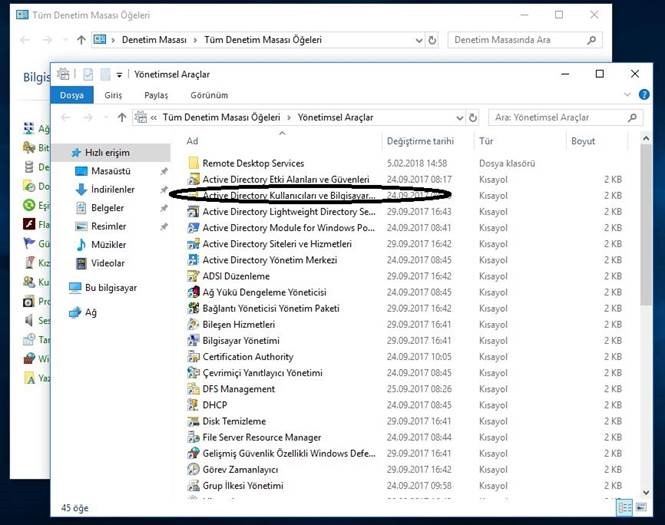This screenshot has width=665, height=525.
Task: Click the Masaüstü icon in sidebar
Action: click(x=81, y=171)
